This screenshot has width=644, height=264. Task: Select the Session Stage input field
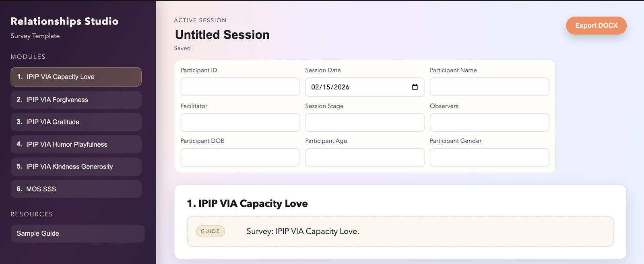(x=365, y=123)
